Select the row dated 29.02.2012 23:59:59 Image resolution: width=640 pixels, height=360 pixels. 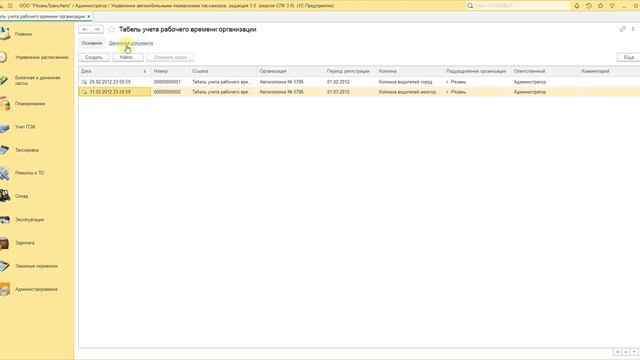(x=359, y=82)
